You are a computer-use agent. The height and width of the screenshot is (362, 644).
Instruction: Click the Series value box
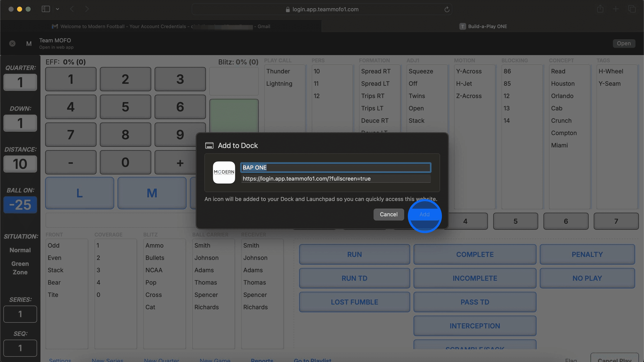point(20,314)
